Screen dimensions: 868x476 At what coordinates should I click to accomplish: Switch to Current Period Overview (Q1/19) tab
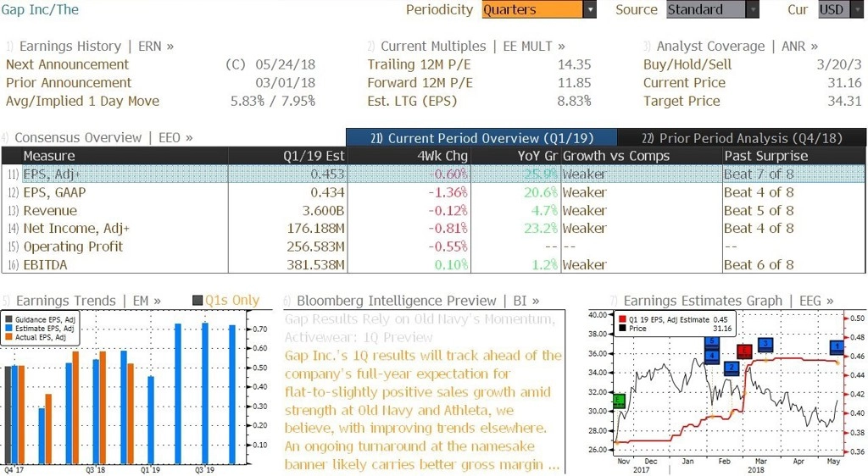tap(481, 138)
